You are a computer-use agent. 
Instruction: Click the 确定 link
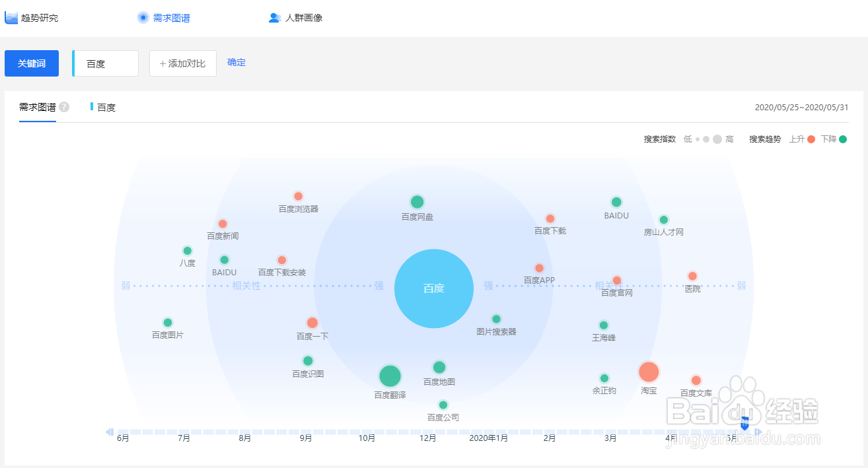point(236,63)
